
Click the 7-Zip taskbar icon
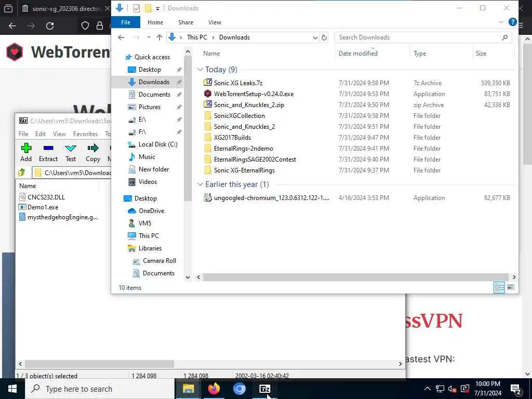click(264, 389)
